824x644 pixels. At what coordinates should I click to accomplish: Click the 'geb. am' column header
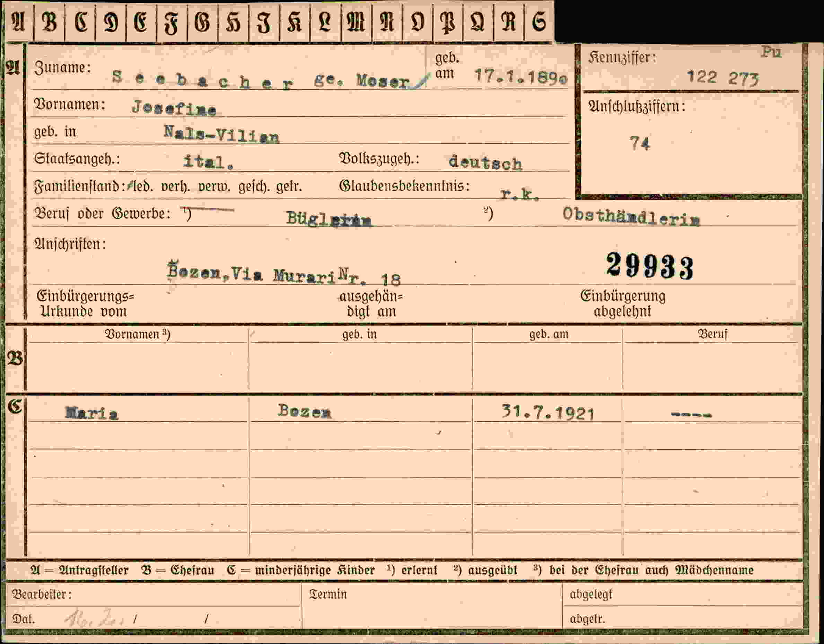pyautogui.click(x=549, y=334)
